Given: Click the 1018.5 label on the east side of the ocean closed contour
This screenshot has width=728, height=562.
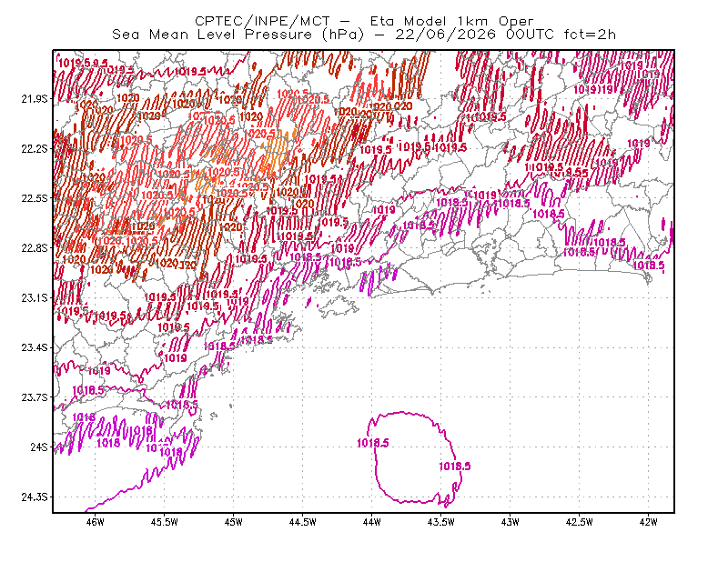Looking at the screenshot, I should point(455,466).
